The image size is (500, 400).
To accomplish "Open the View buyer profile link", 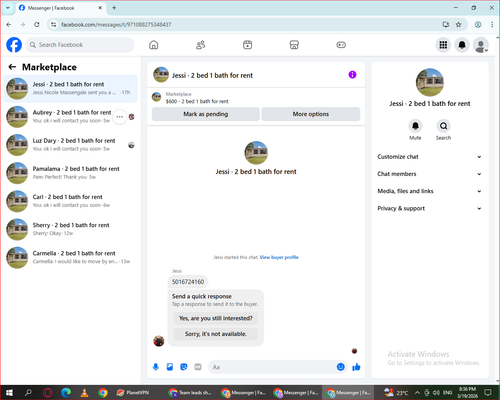I will click(x=279, y=257).
